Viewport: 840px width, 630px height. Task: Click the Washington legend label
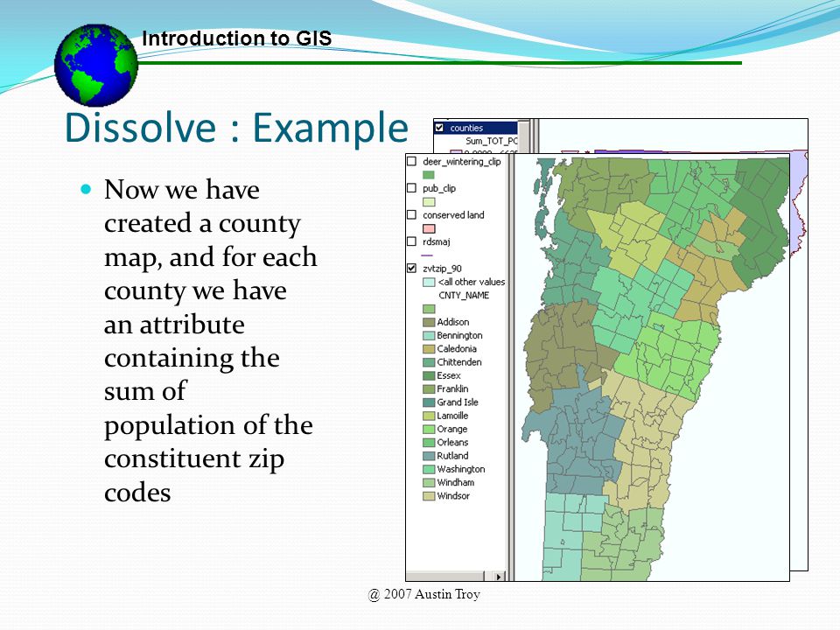[461, 469]
